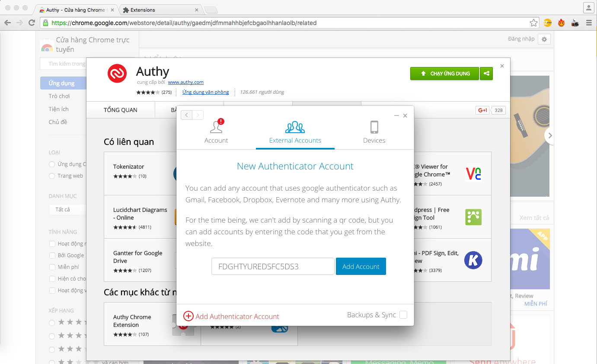This screenshot has width=597, height=364.
Task: Click the guitar app thumbnail
Action: point(530,136)
